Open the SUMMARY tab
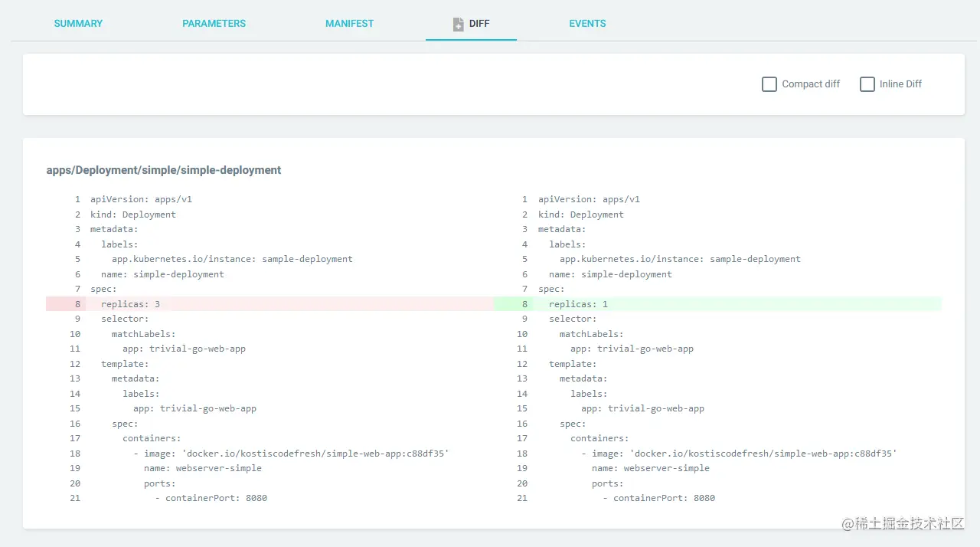Image resolution: width=980 pixels, height=547 pixels. click(x=78, y=24)
